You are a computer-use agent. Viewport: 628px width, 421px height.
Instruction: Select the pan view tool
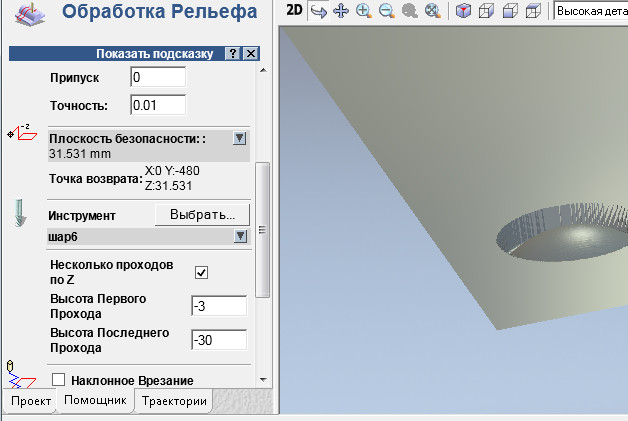coord(340,12)
